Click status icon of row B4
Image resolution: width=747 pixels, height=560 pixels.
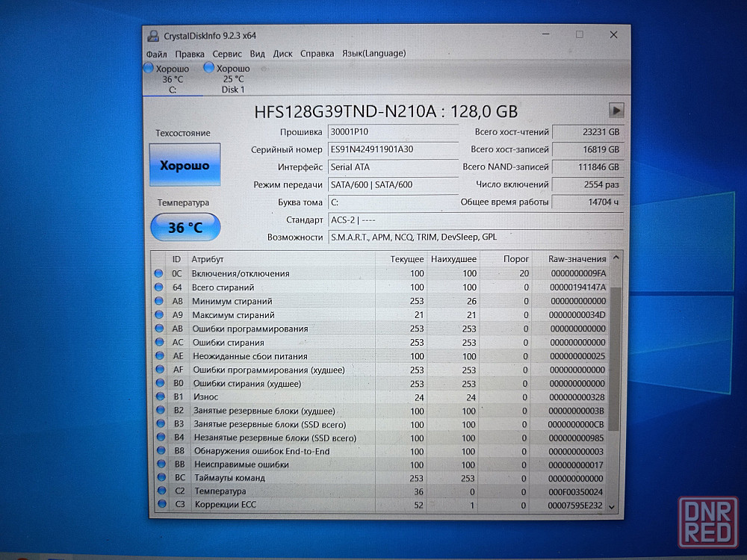161,437
